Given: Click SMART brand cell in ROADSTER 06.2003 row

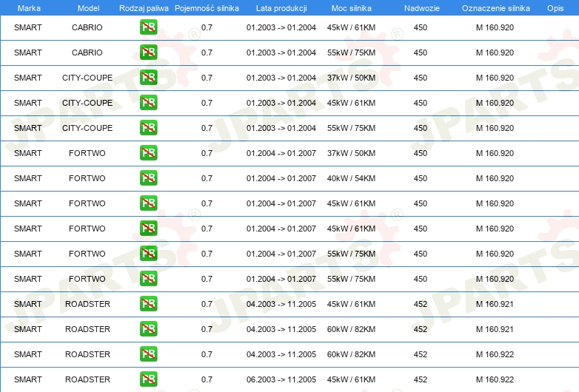Looking at the screenshot, I should point(28,379).
